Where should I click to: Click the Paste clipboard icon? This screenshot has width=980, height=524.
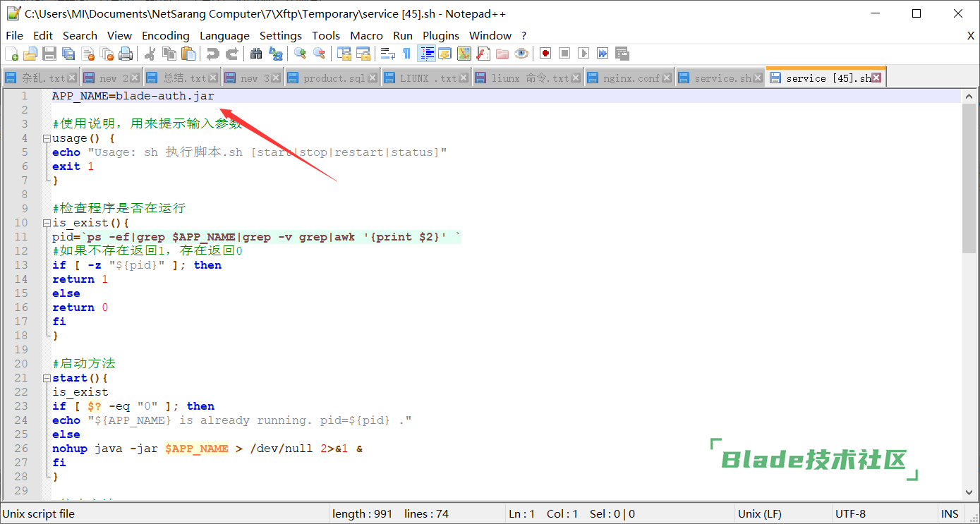[188, 54]
